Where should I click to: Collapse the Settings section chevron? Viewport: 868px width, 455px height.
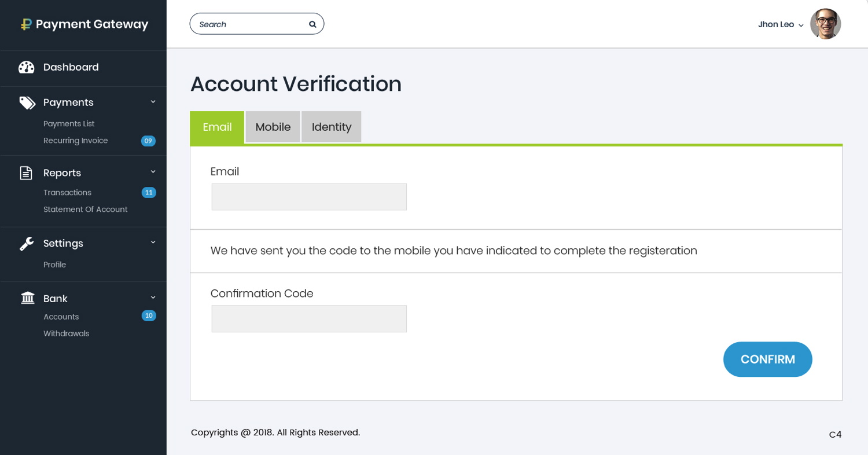pos(153,243)
